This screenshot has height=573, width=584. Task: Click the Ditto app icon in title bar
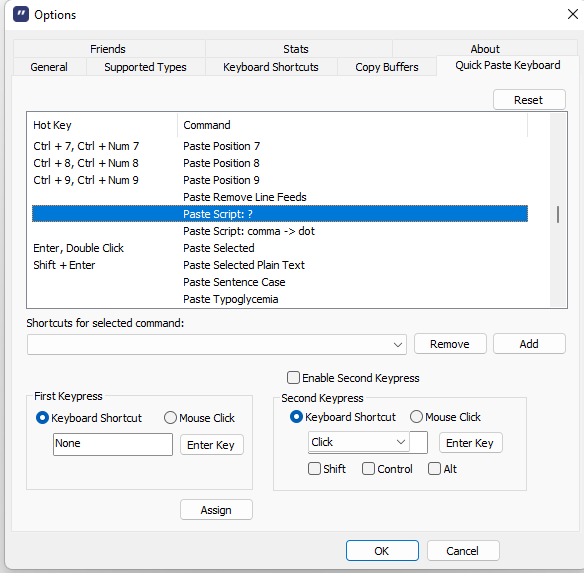(x=20, y=15)
